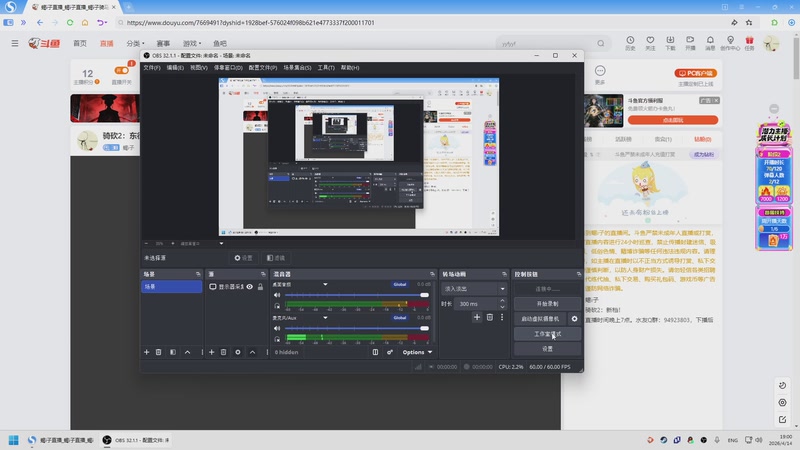
Task: Click the 设置 button in controls panel
Action: click(546, 349)
